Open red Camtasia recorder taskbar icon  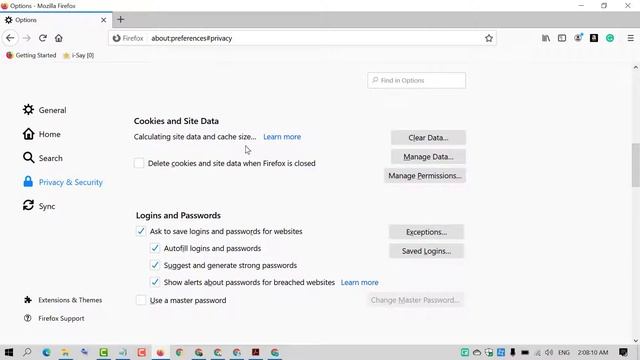[x=142, y=352]
